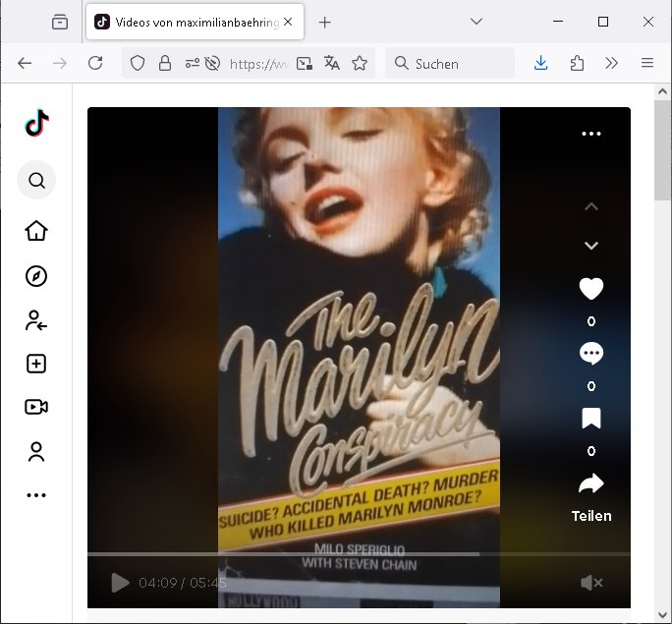Open the profile icon in sidebar
The image size is (672, 624).
[x=36, y=452]
